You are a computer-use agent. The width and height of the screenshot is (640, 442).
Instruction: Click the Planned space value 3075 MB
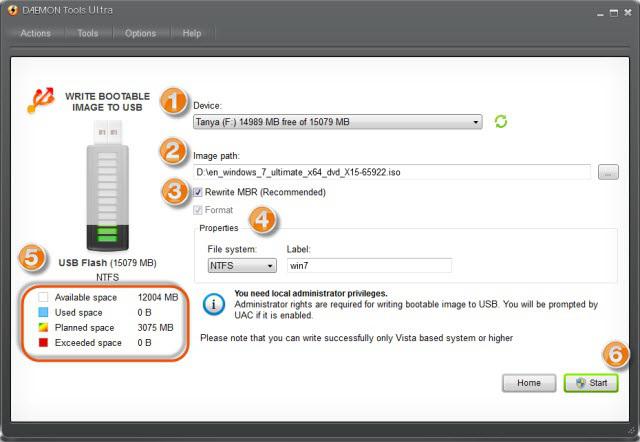tap(156, 327)
